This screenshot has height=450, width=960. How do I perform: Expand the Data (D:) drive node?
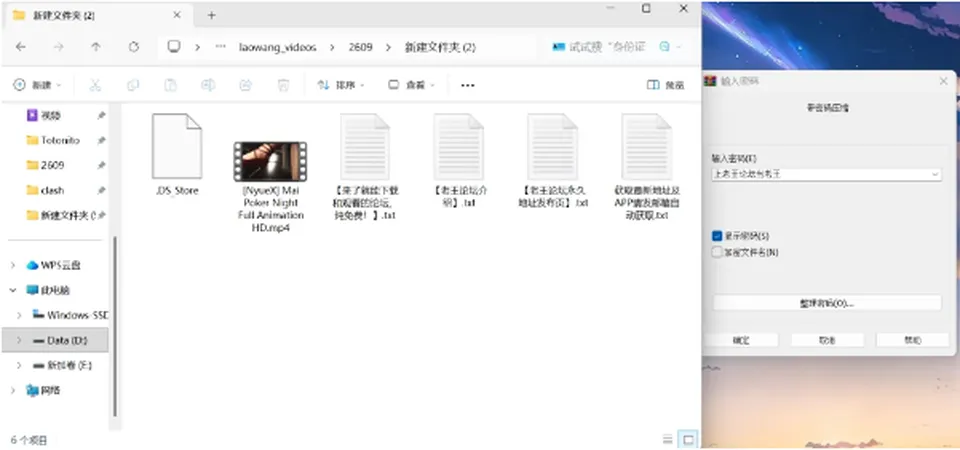click(x=19, y=340)
